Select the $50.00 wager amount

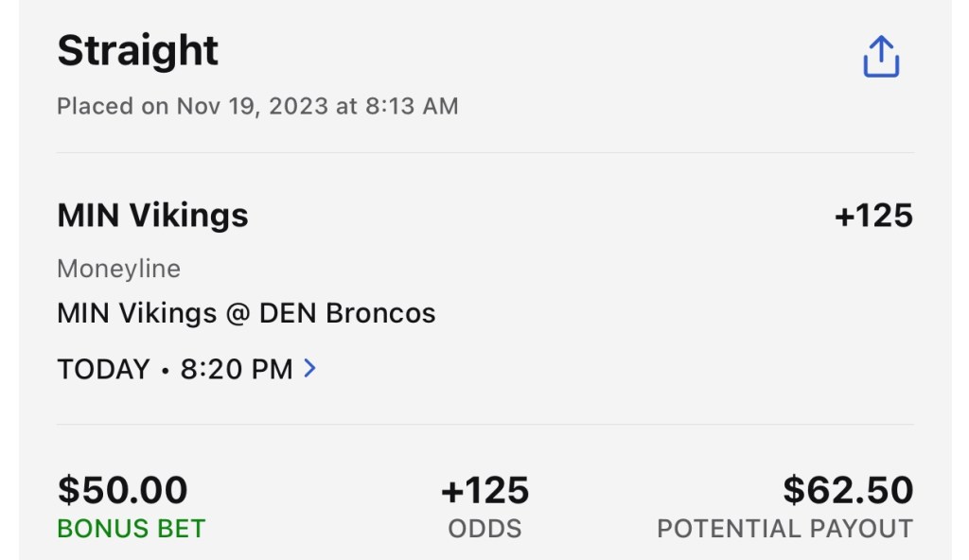tap(122, 490)
